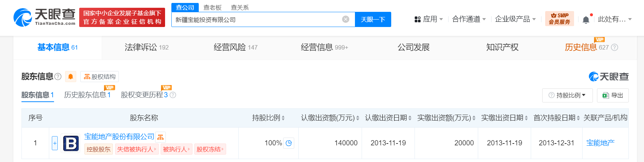This screenshot has height=162, width=644.
Task: Select the 查公司 search tab
Action: coord(185,7)
